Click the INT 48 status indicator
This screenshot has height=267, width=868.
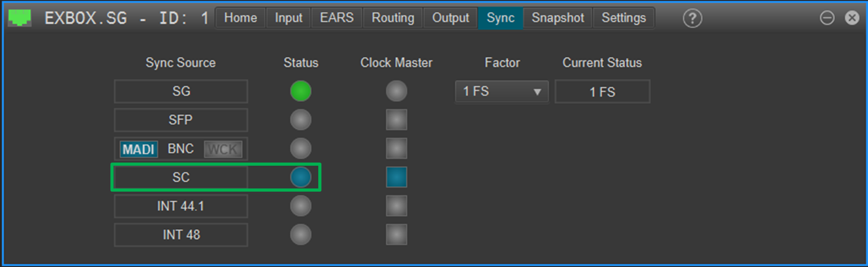pos(301,234)
